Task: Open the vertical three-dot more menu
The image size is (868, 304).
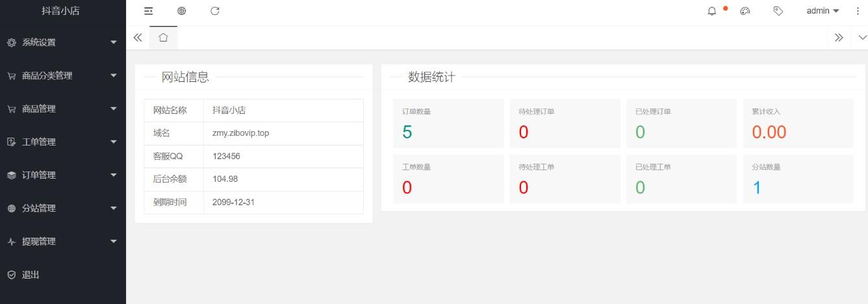Action: pos(858,11)
